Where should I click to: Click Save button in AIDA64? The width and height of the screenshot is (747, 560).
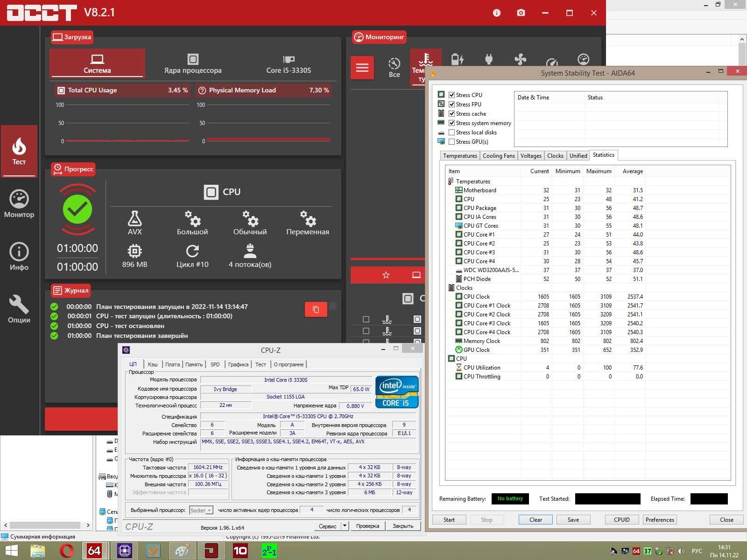tap(573, 519)
